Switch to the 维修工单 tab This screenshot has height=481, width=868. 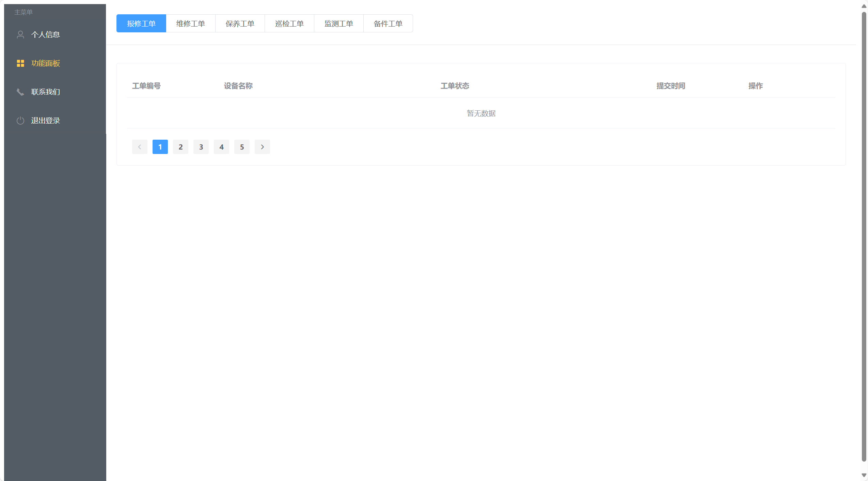(190, 24)
